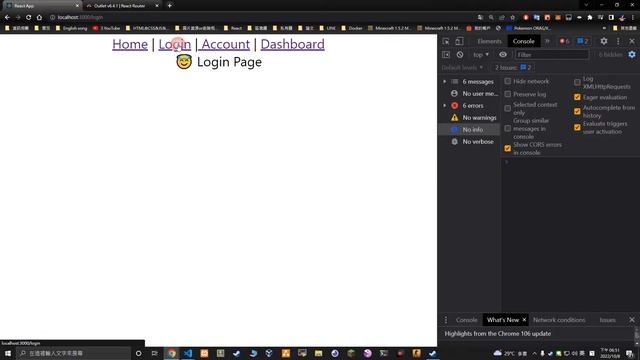Toggle the console sidebar icon

[x=446, y=54]
